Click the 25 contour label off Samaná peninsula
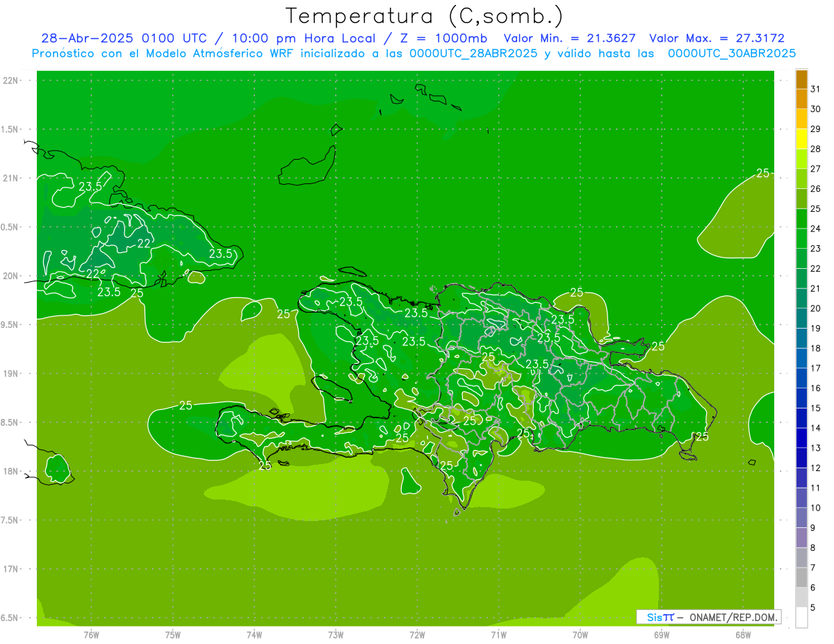This screenshot has width=834, height=644. click(658, 346)
